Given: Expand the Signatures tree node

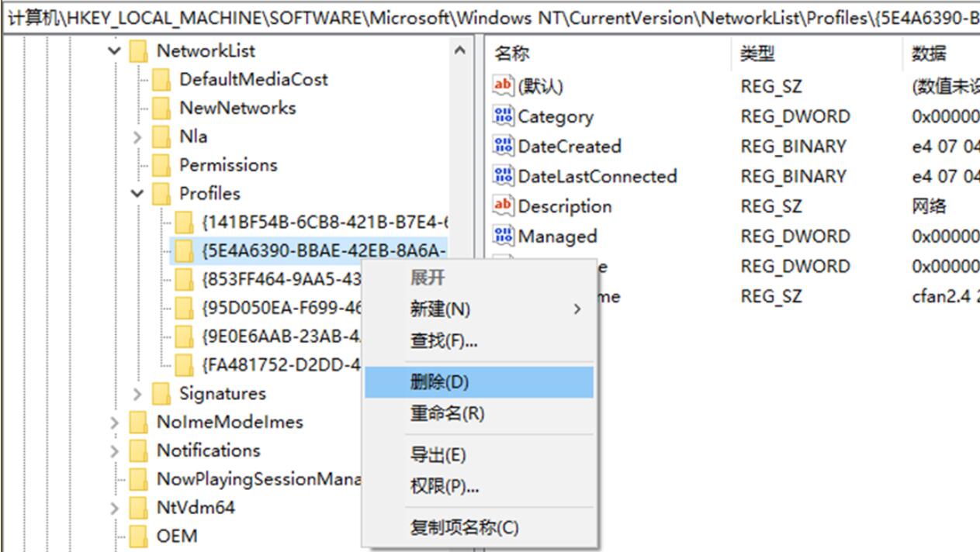Looking at the screenshot, I should pyautogui.click(x=138, y=394).
